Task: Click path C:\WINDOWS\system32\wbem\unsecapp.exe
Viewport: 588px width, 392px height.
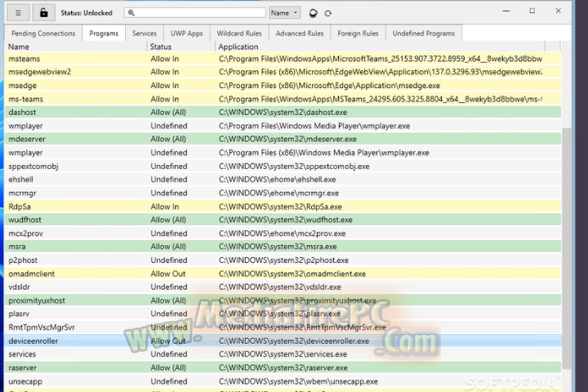Action: pyautogui.click(x=299, y=381)
